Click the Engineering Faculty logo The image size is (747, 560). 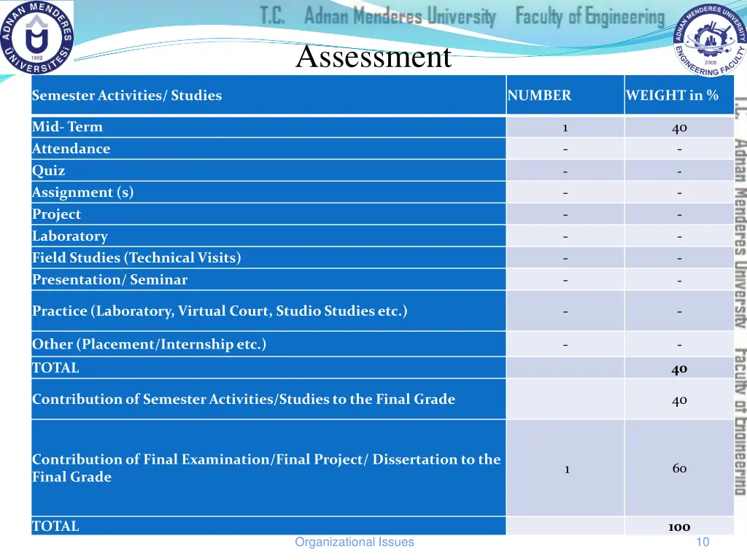tap(710, 41)
